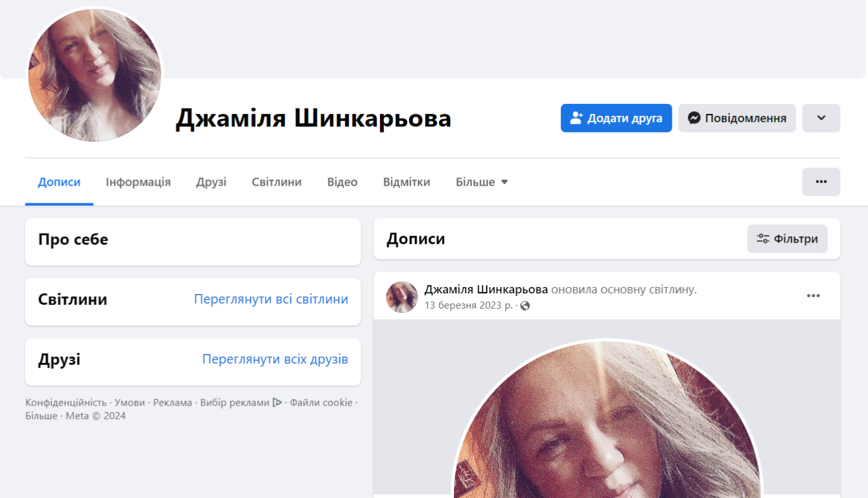
Task: Open «Фільтри» posts filter button
Action: [x=787, y=239]
